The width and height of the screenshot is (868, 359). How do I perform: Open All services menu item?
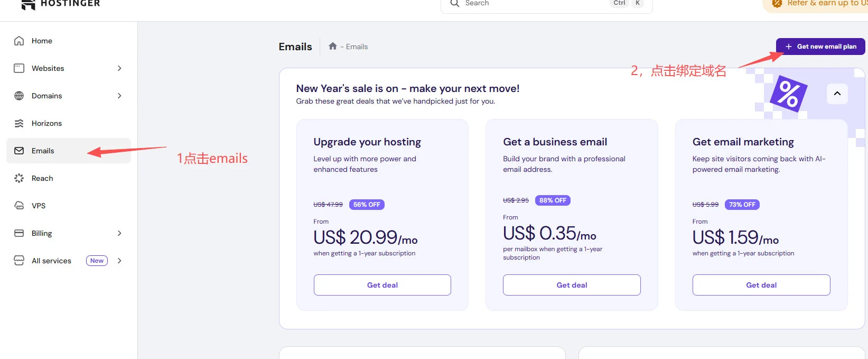51,261
